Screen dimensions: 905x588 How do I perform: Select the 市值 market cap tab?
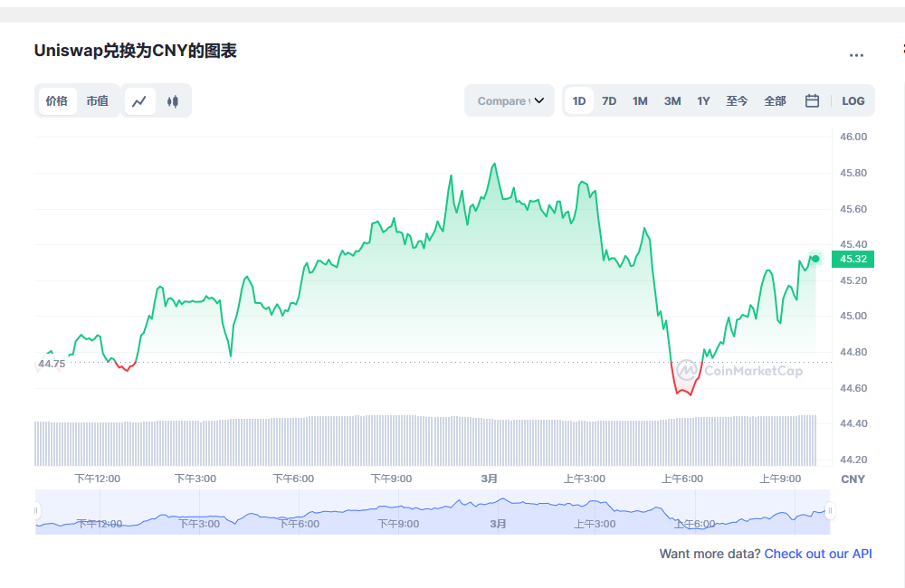[x=98, y=101]
